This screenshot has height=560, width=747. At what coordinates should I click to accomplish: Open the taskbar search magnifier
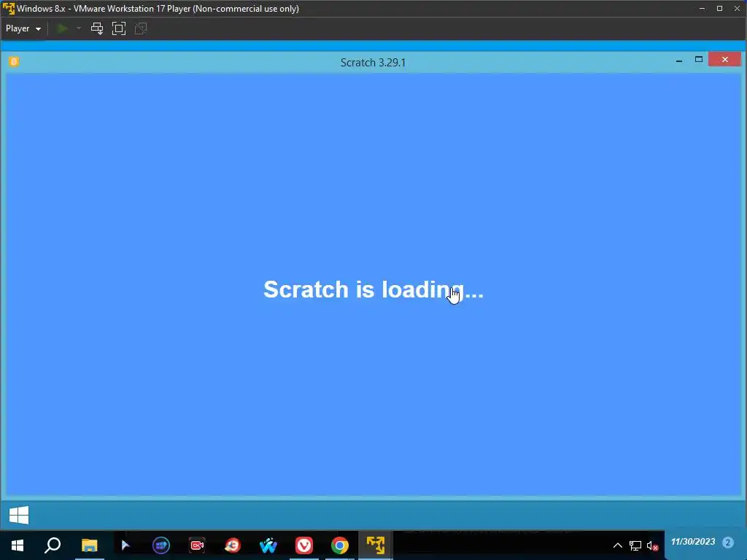pos(53,545)
